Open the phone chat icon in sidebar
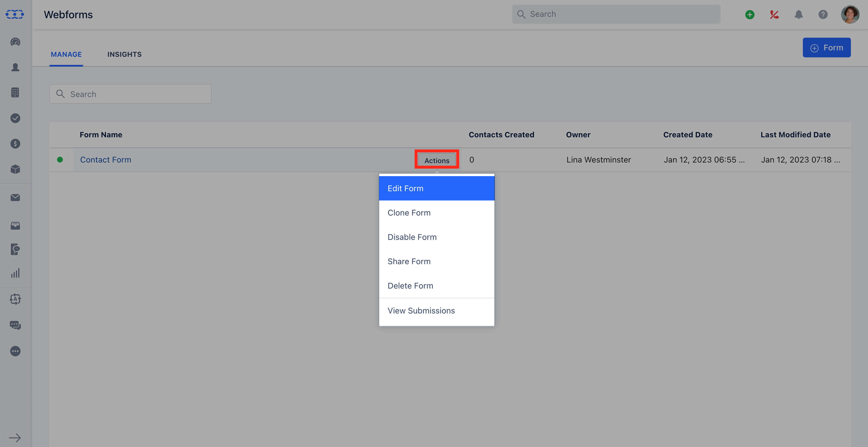The width and height of the screenshot is (868, 447). pos(15,249)
